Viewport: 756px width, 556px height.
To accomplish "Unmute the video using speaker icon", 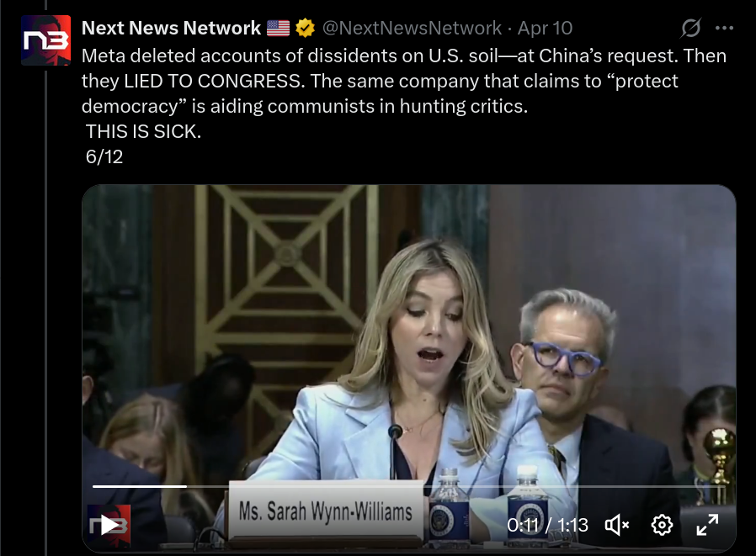I will [616, 525].
